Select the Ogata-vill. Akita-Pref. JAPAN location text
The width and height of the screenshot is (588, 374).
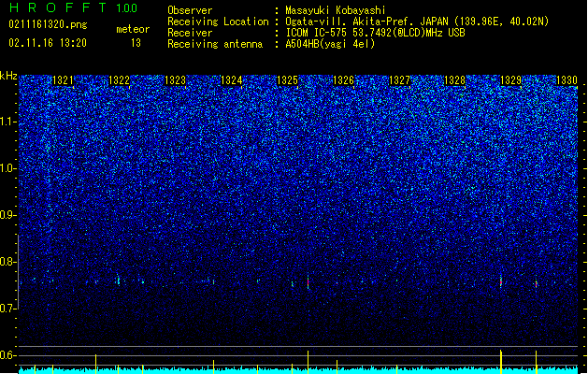[x=417, y=22]
